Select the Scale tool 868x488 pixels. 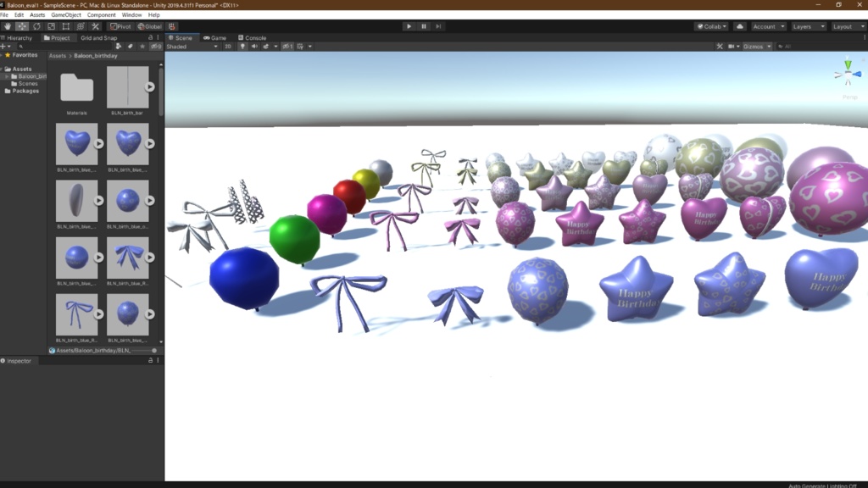coord(52,26)
